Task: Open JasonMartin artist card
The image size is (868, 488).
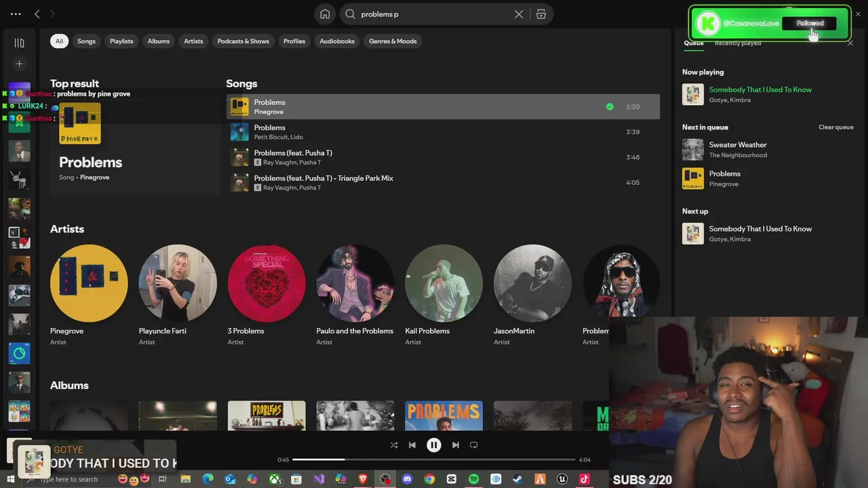Action: [x=532, y=294]
